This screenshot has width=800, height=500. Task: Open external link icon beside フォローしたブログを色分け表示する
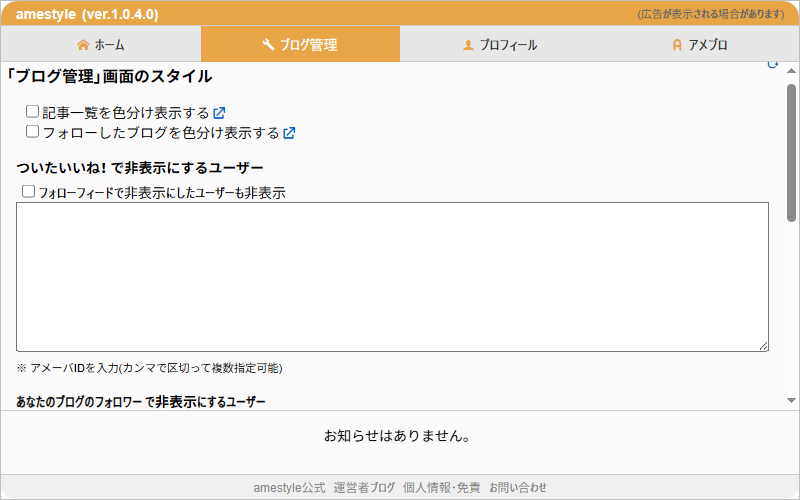pos(289,132)
